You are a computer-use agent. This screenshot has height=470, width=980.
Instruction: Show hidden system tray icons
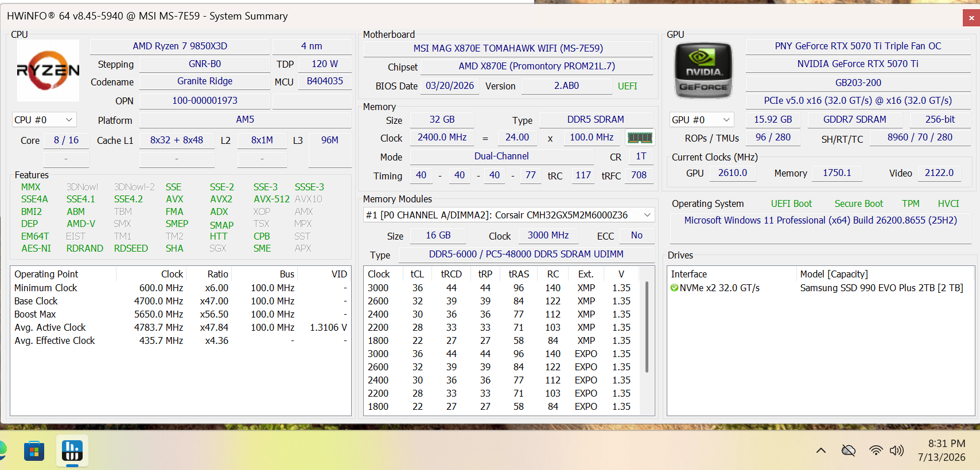click(x=821, y=451)
